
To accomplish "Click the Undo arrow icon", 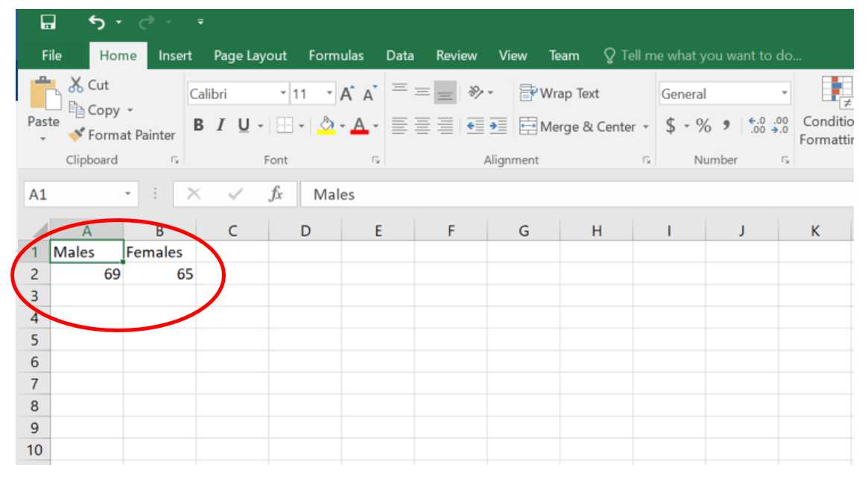I will tap(96, 22).
